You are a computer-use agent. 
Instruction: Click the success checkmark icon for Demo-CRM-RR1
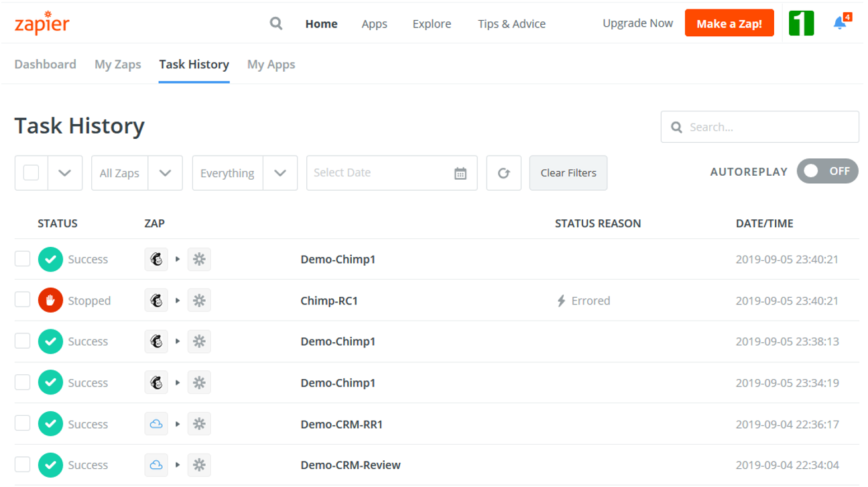[x=50, y=424]
